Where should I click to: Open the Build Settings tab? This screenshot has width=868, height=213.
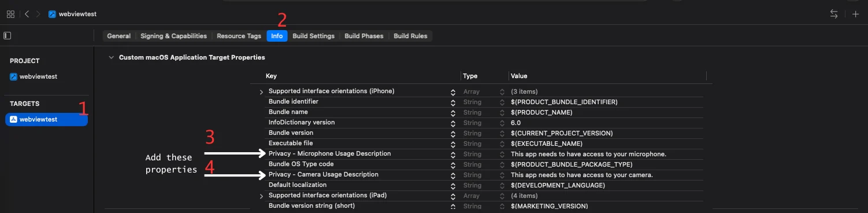point(313,36)
